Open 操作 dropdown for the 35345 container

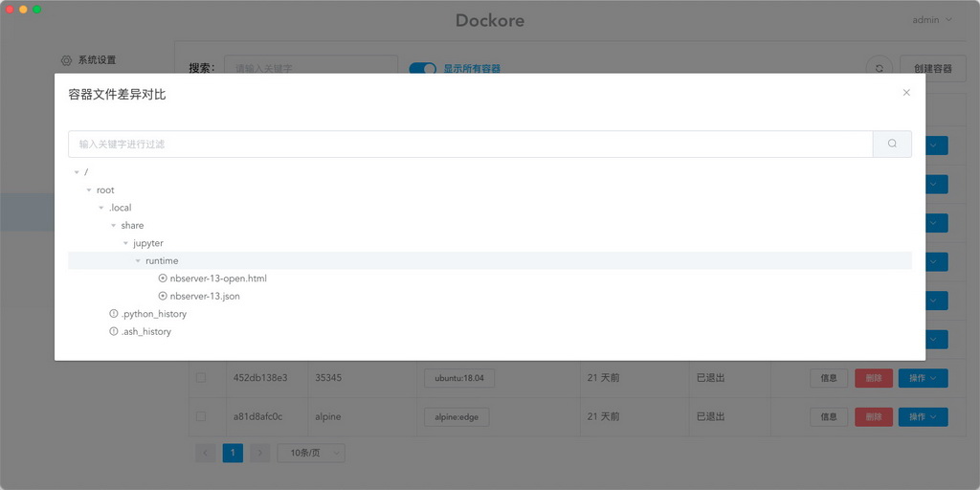click(x=924, y=378)
